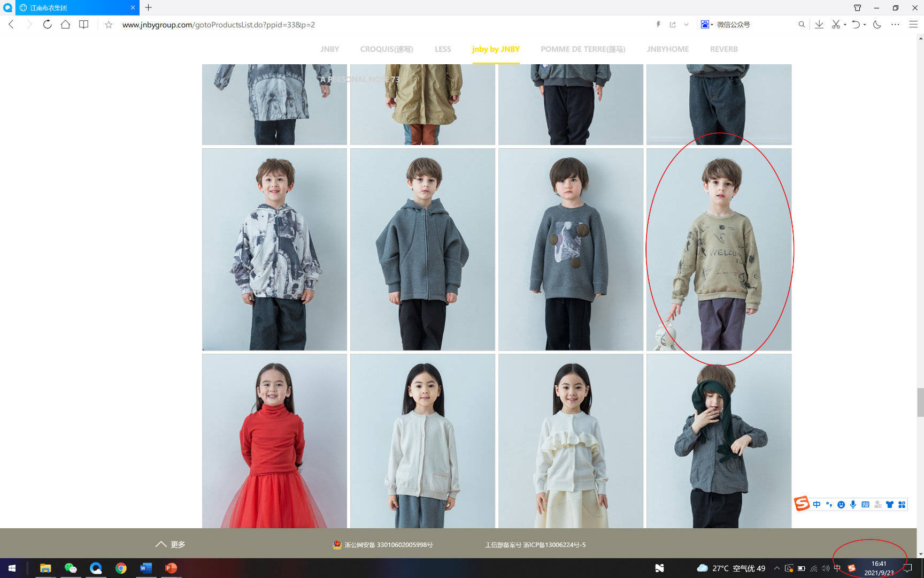The image size is (924, 578).
Task: Open the ink-print hoodie boy photo
Action: pyautogui.click(x=274, y=249)
